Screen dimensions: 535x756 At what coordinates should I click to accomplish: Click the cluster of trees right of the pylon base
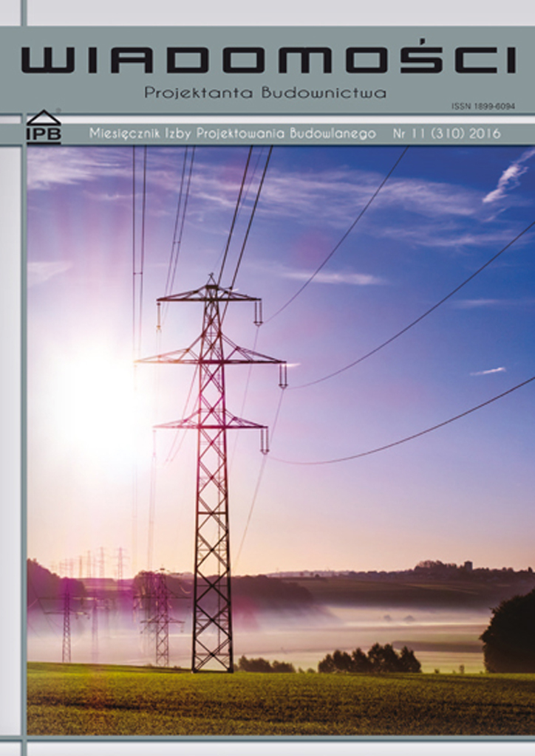[x=369, y=659]
